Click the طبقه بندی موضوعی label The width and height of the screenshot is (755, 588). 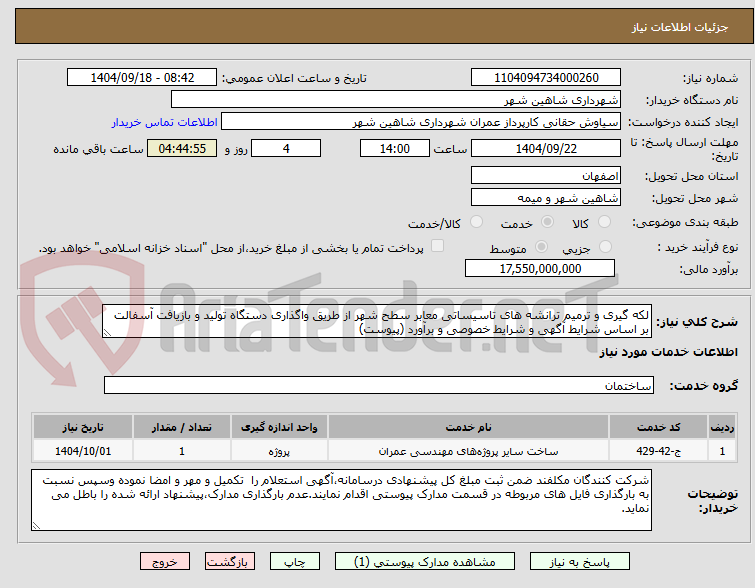685,222
